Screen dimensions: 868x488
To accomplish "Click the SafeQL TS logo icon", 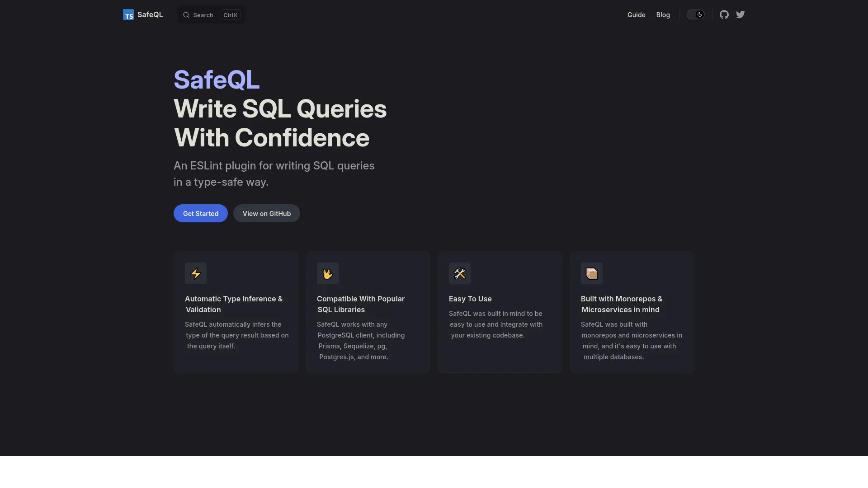I will (128, 15).
